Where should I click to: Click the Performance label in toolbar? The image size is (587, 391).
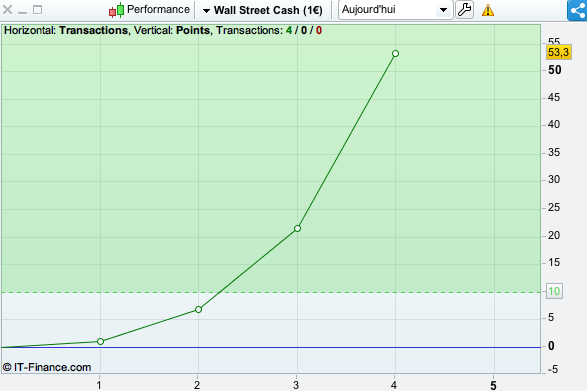point(158,9)
